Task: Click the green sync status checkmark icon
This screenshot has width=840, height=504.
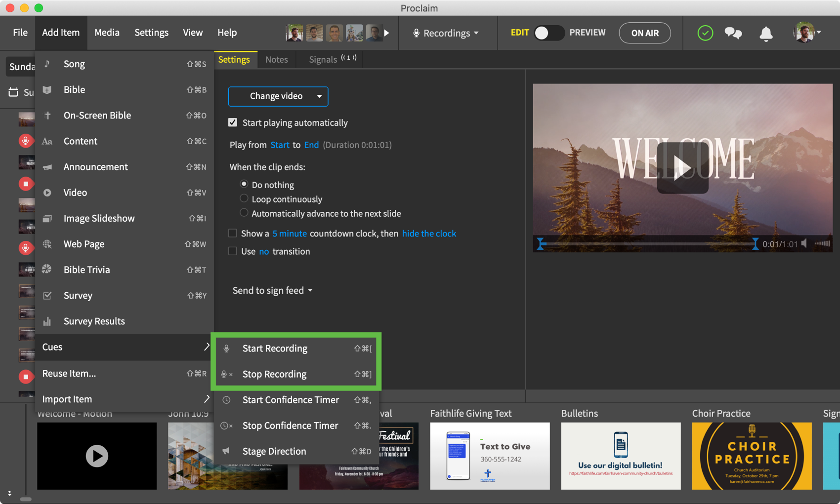Action: click(x=705, y=33)
